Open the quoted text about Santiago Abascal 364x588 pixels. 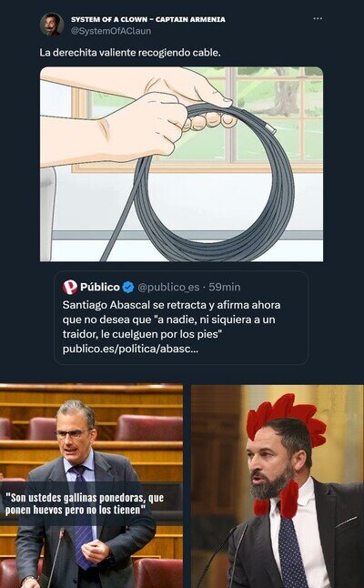(x=171, y=319)
